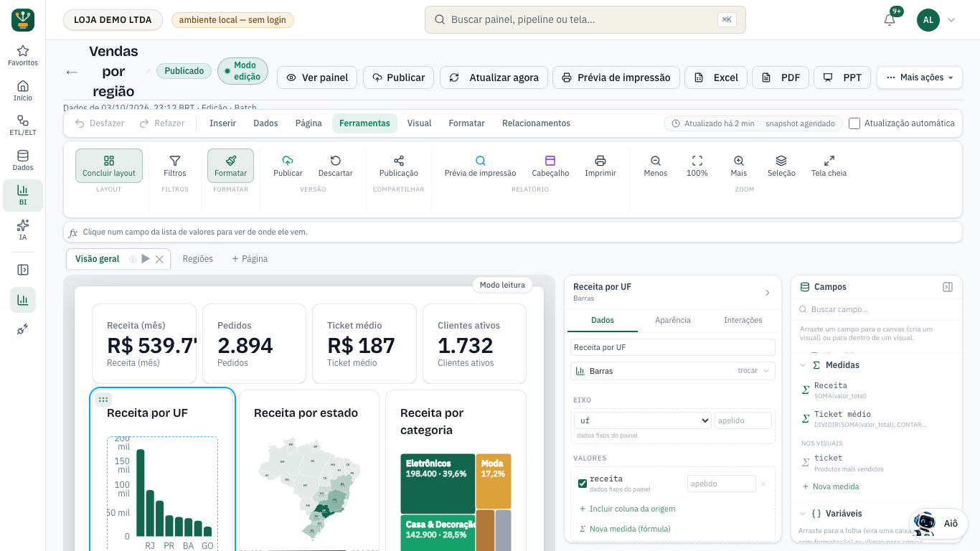Focus the Buscar campo search field
980x551 pixels.
tap(877, 309)
